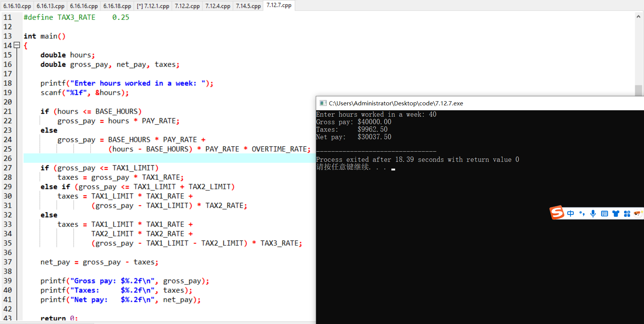Click console output 'Net pay: $30037.50'
644x324 pixels.
(x=354, y=137)
